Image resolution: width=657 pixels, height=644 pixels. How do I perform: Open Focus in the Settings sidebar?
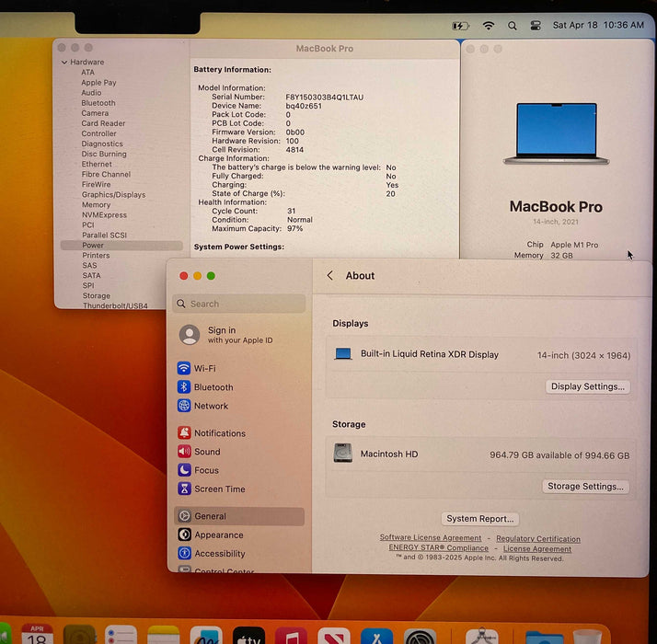pyautogui.click(x=239, y=470)
